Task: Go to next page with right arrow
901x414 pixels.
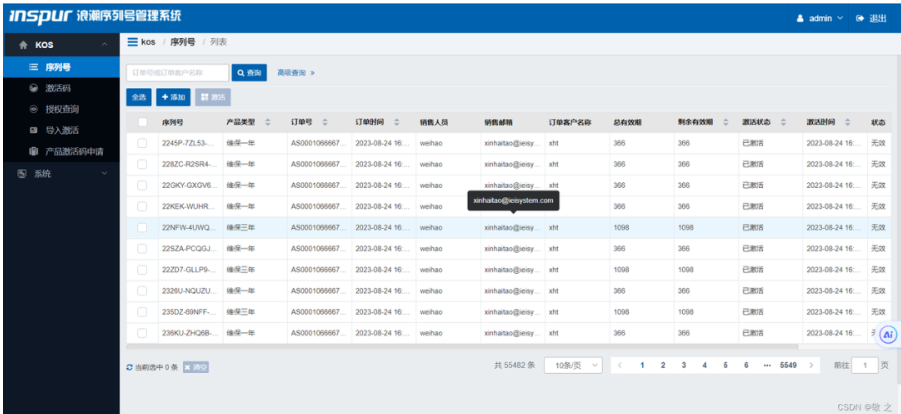Action: tap(811, 365)
